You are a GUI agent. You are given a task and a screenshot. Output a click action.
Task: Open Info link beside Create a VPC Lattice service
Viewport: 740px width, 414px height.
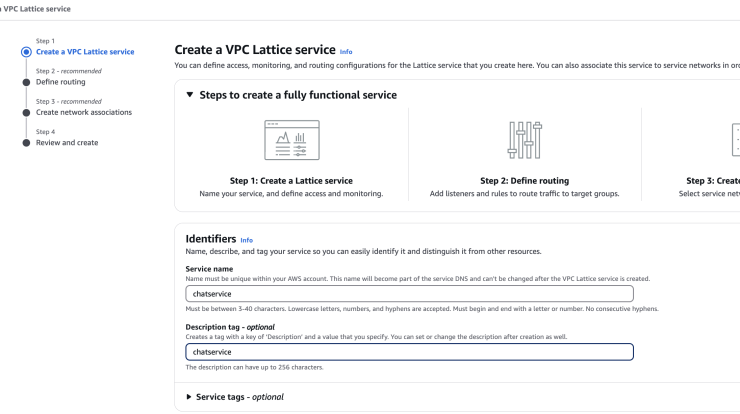click(346, 52)
